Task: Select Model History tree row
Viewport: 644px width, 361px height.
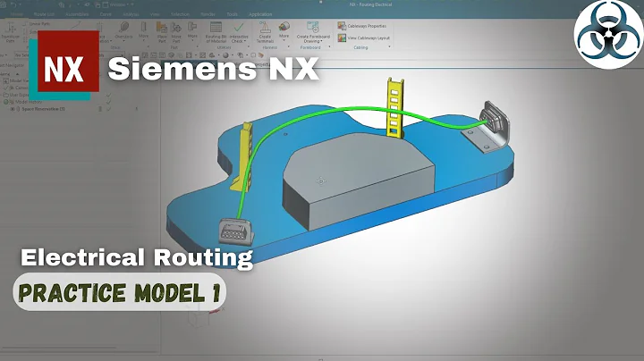Action: click(29, 102)
